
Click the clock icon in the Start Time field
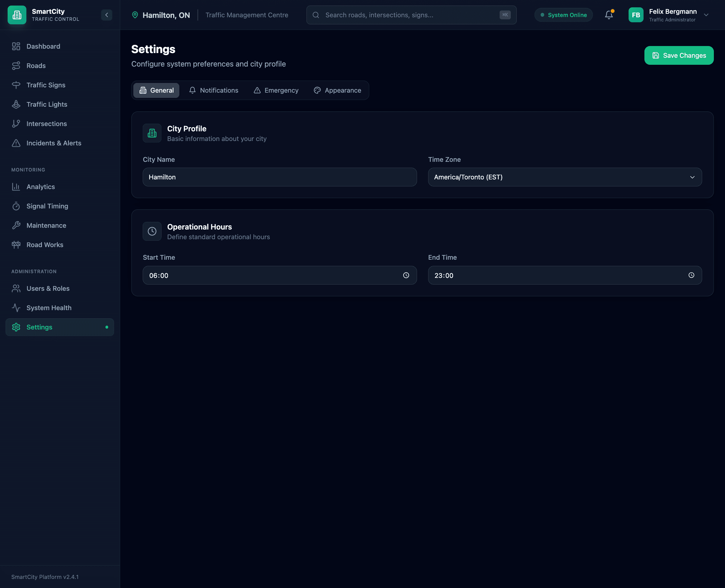click(x=406, y=275)
